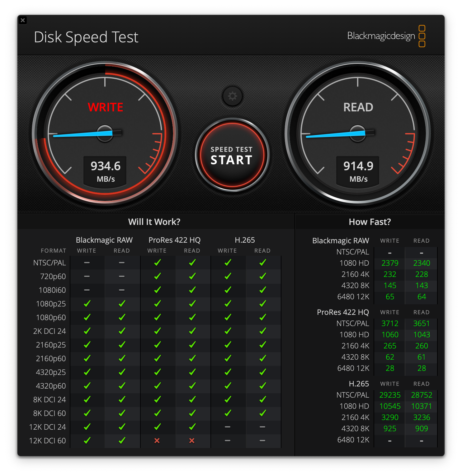Toggle the ProRes 422 HQ read check for 8K DCI 60

click(x=193, y=413)
